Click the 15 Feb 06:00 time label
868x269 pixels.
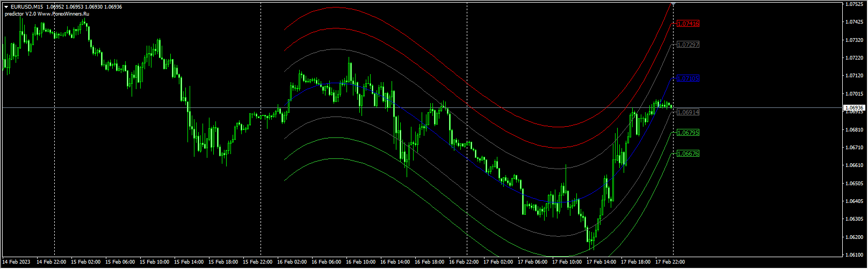pos(120,263)
